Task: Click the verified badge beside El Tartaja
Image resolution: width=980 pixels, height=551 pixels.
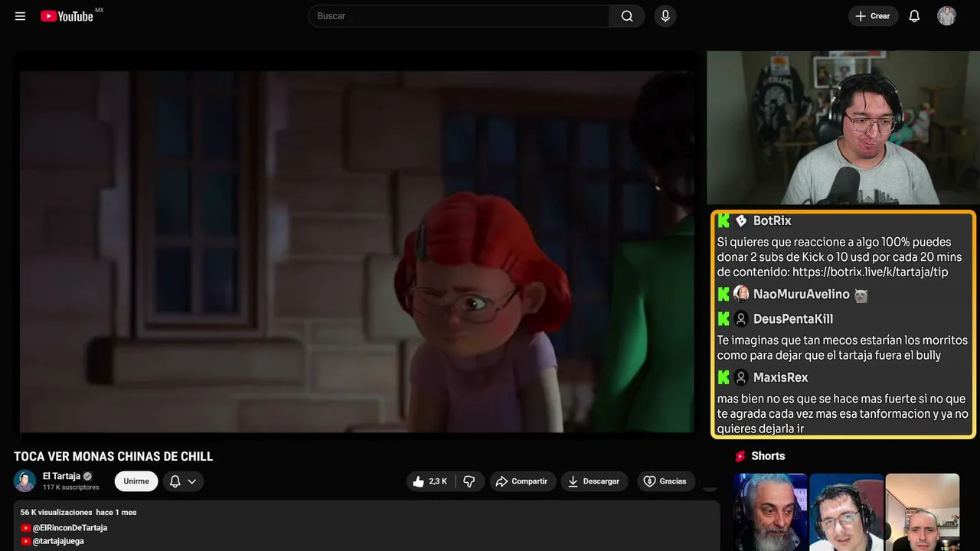Action: point(87,476)
